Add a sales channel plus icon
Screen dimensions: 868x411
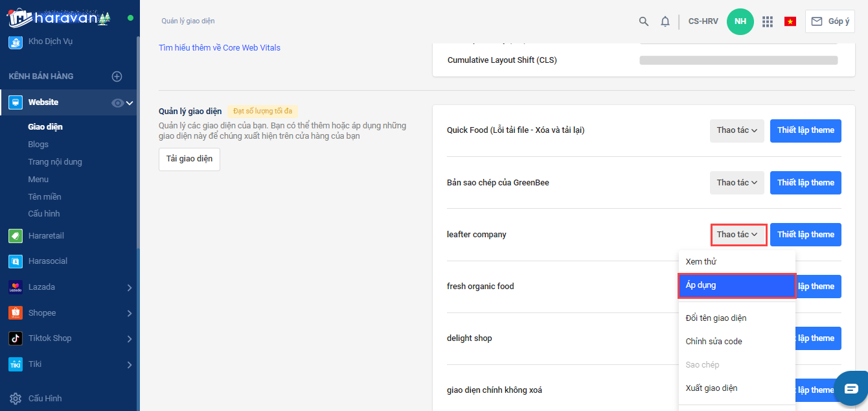(117, 76)
